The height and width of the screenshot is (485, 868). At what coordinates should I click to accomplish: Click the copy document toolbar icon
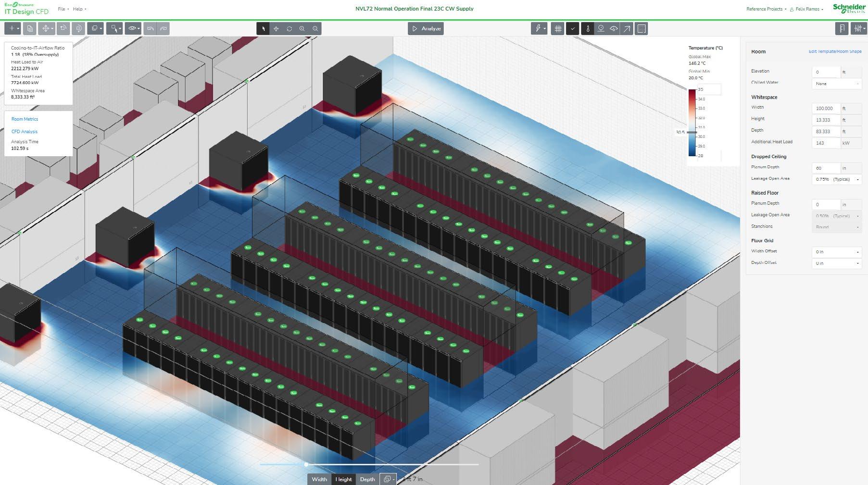(30, 29)
